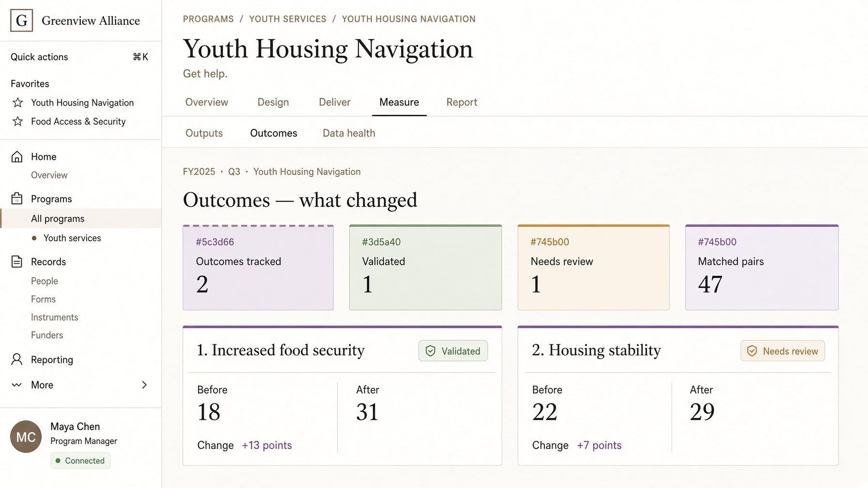Click Favorites section heading
This screenshot has height=488, width=868.
tap(30, 84)
